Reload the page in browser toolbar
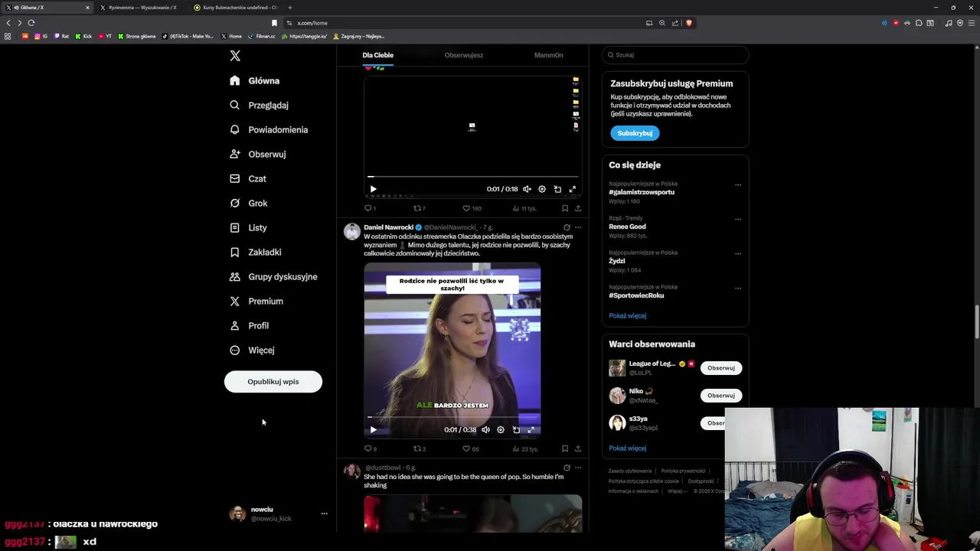The image size is (980, 551). (31, 23)
